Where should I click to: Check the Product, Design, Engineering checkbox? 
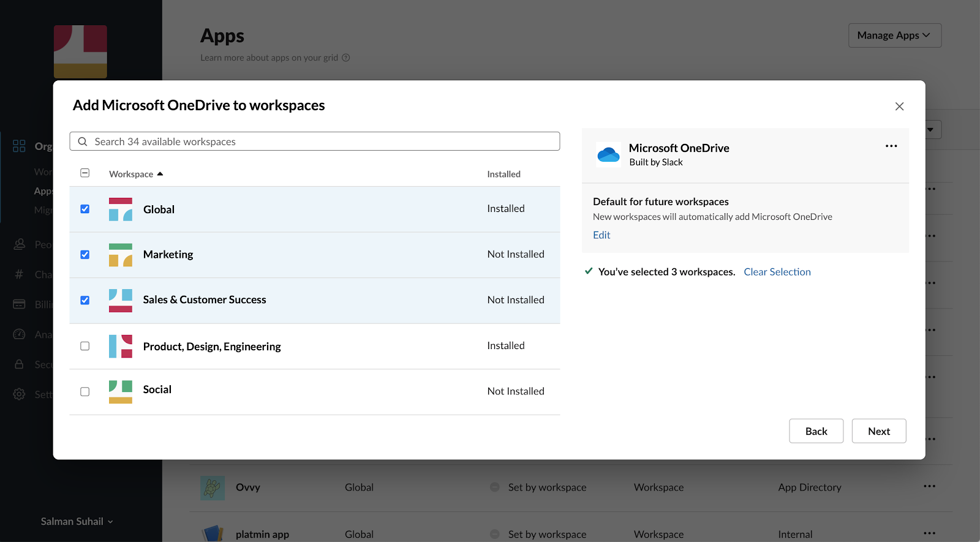coord(85,346)
